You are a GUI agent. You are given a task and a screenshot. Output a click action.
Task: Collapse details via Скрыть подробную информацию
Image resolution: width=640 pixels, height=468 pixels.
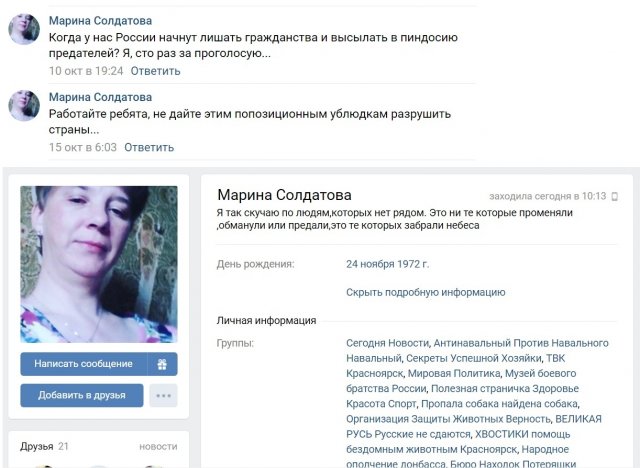click(426, 292)
